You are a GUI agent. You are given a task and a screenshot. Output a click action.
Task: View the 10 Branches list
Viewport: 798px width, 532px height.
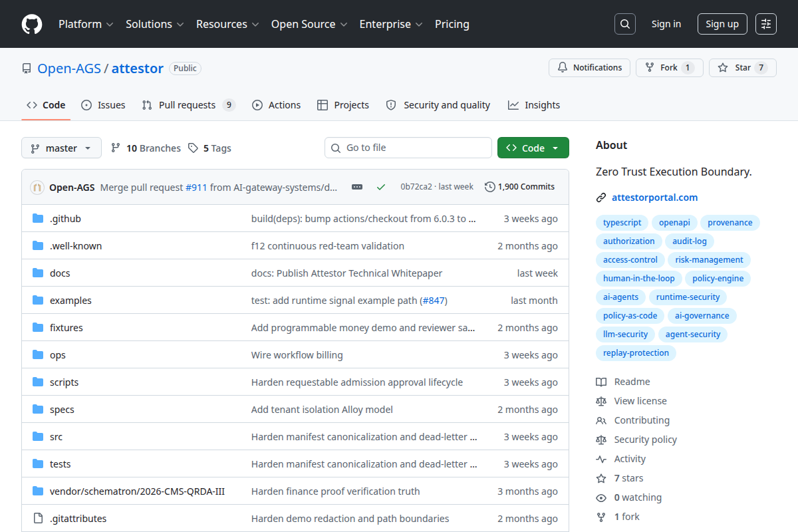146,148
